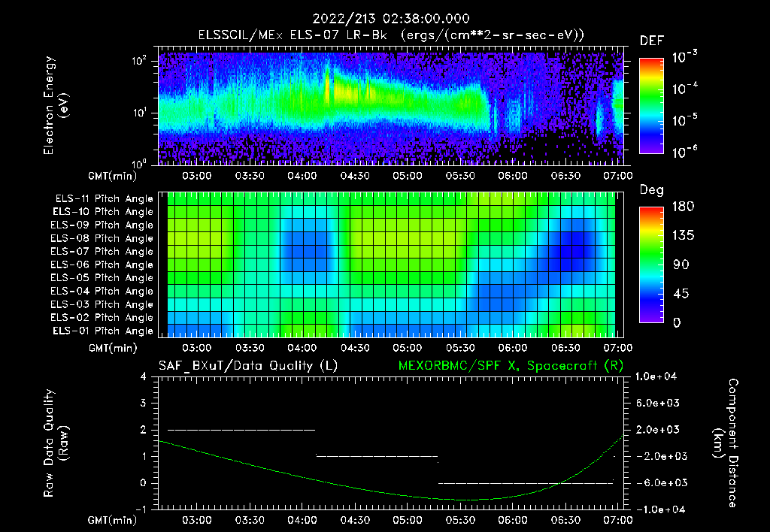
Task: Click the Deg label above pitch color bar
Action: pyautogui.click(x=652, y=190)
